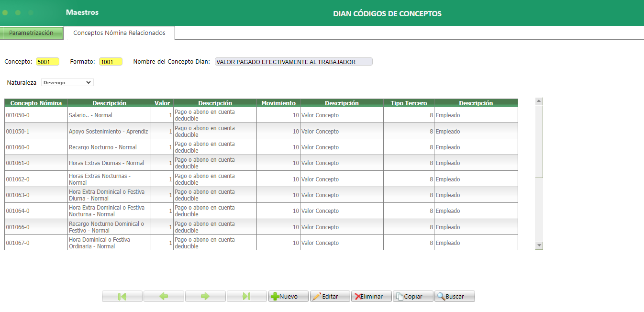Select the green plus Nuevo icon

tap(275, 296)
